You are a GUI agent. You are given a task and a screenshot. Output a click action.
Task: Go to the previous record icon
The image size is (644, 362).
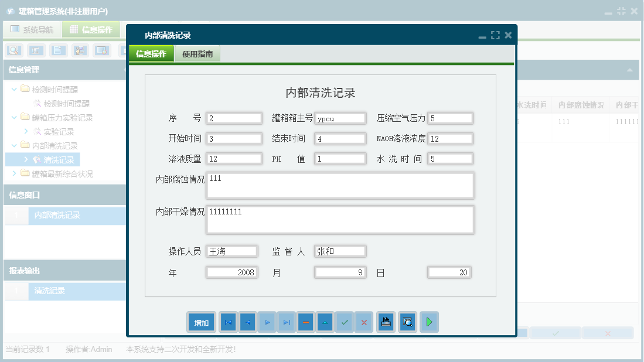click(247, 322)
